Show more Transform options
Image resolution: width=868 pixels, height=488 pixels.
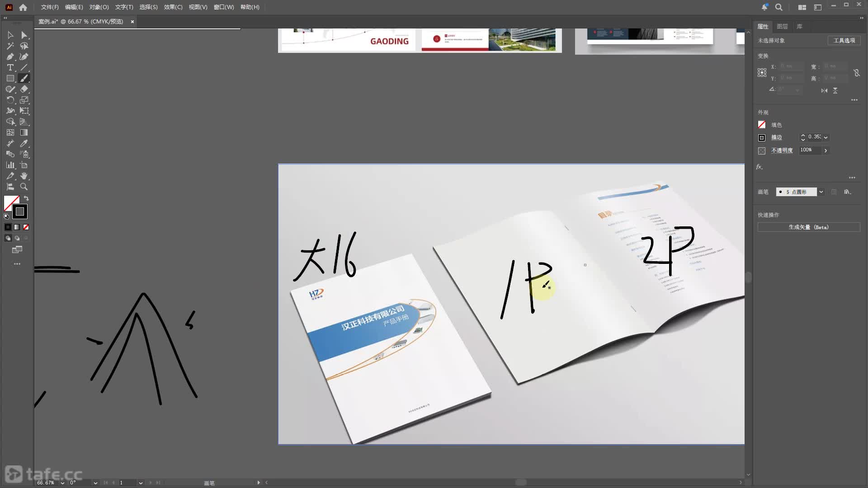[x=854, y=100]
